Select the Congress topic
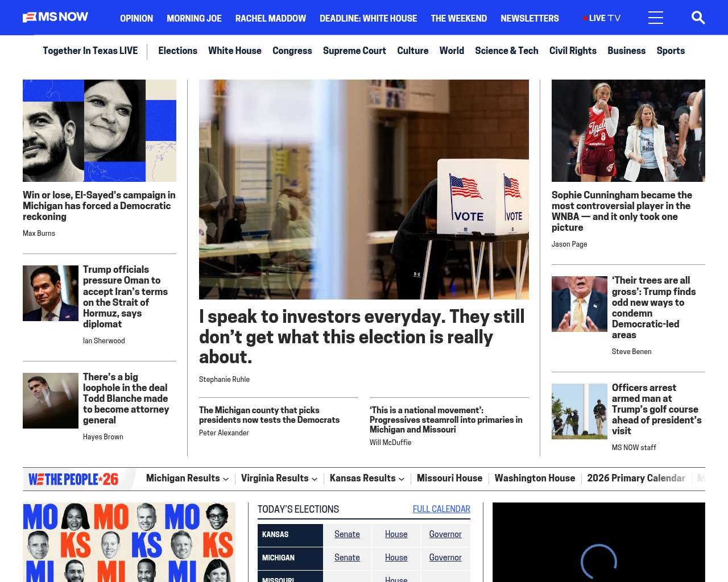The width and height of the screenshot is (728, 582). (x=292, y=51)
